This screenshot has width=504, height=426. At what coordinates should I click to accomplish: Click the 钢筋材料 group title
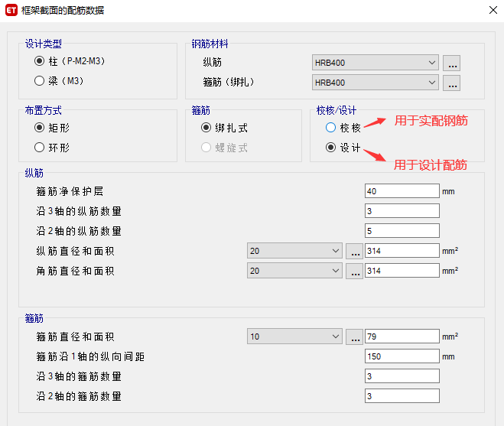210,44
